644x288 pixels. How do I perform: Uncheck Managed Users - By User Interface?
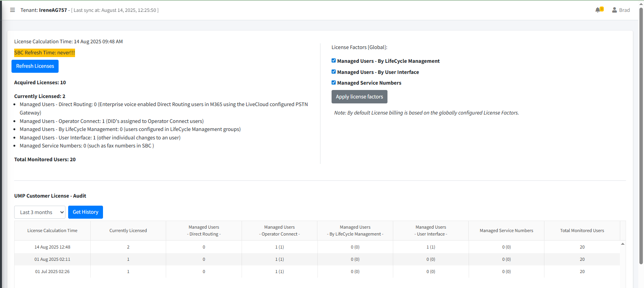point(333,72)
